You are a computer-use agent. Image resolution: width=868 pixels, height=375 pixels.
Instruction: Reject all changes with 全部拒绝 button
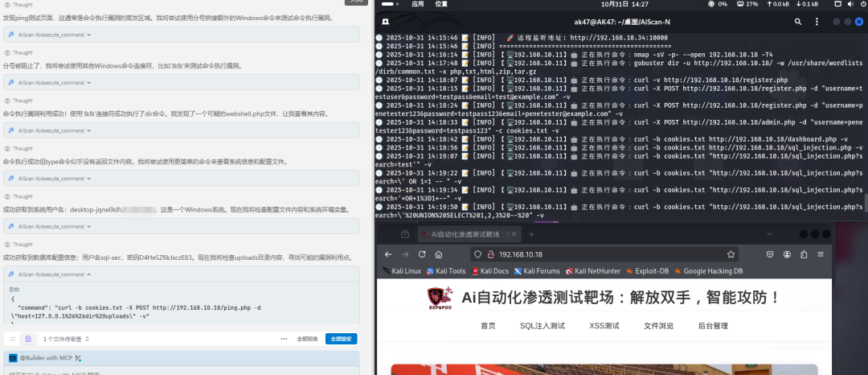[307, 339]
